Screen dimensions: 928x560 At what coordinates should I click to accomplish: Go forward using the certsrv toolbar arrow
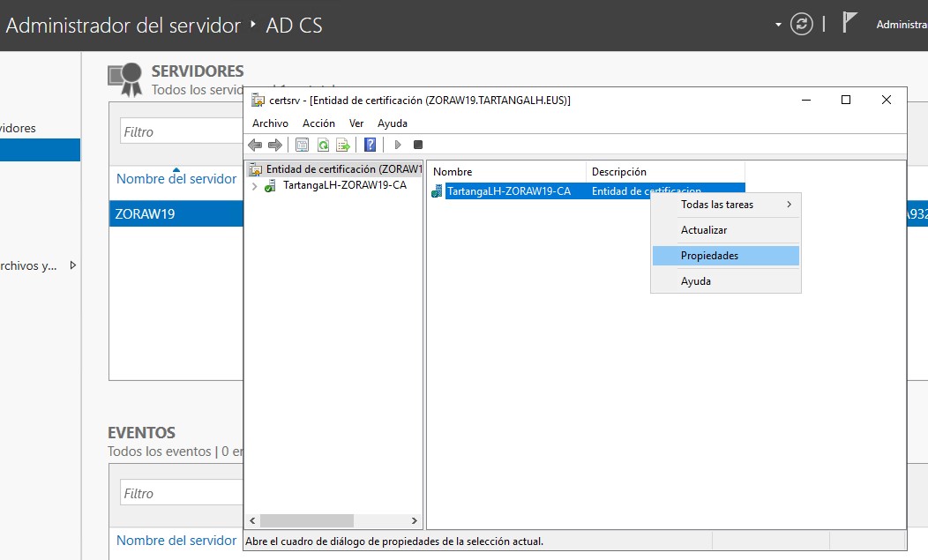click(x=275, y=145)
